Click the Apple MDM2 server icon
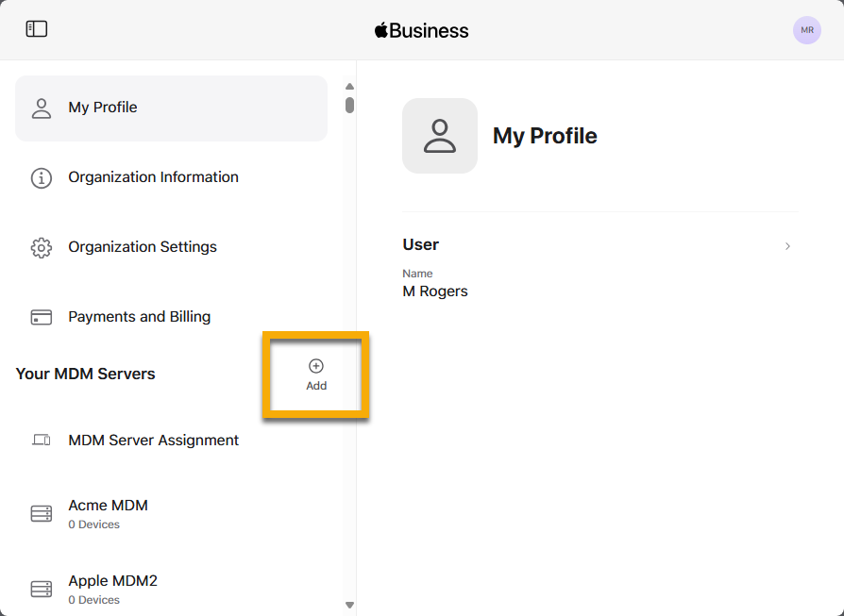 [x=41, y=589]
